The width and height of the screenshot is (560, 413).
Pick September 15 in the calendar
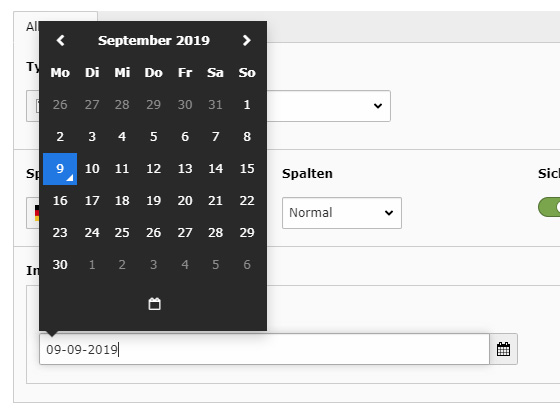pyautogui.click(x=247, y=169)
